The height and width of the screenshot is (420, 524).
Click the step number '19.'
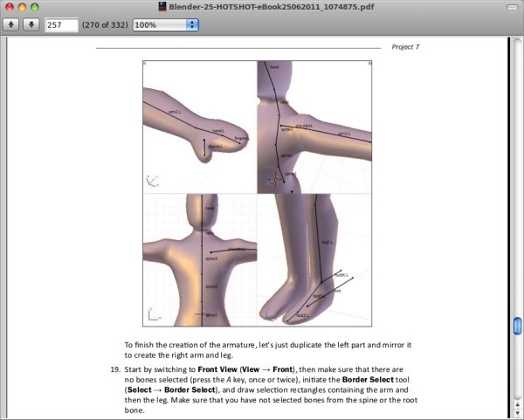115,369
